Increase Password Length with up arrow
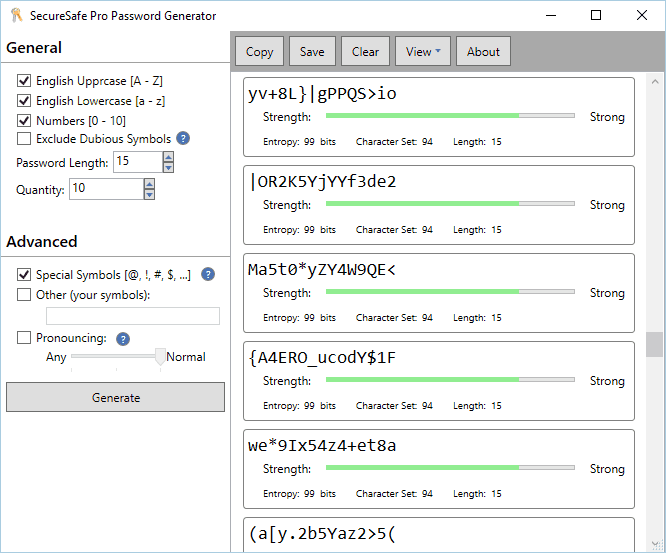 [x=169, y=157]
